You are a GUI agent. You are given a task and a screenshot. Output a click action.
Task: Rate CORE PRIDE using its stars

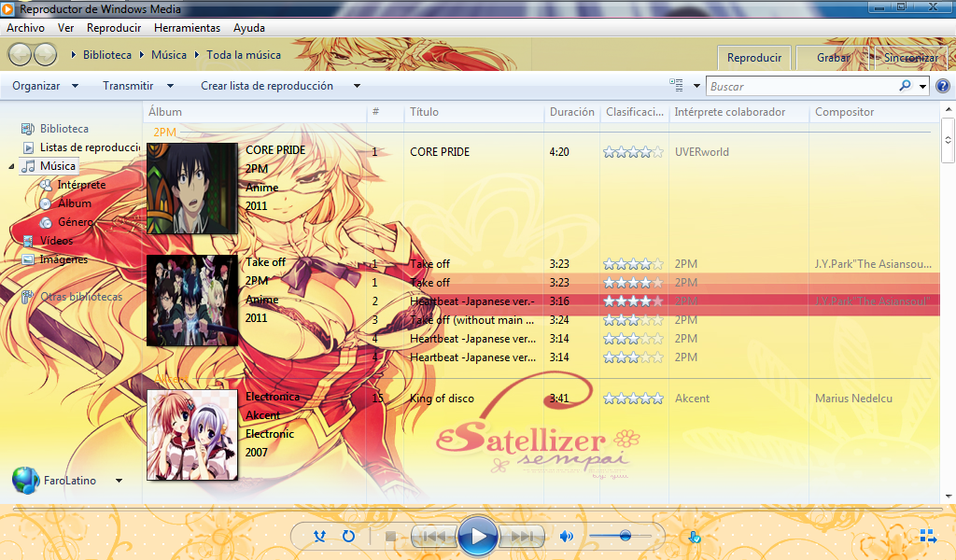tap(633, 152)
